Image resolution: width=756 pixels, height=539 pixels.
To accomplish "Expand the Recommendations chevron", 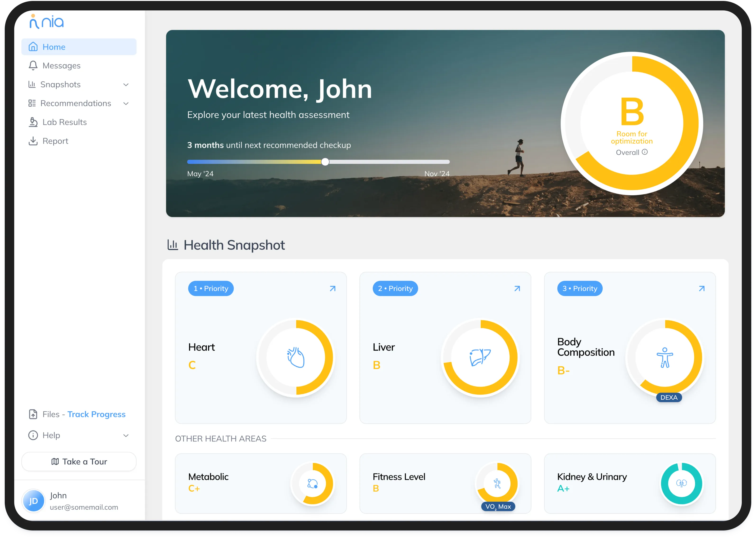I will [x=126, y=103].
